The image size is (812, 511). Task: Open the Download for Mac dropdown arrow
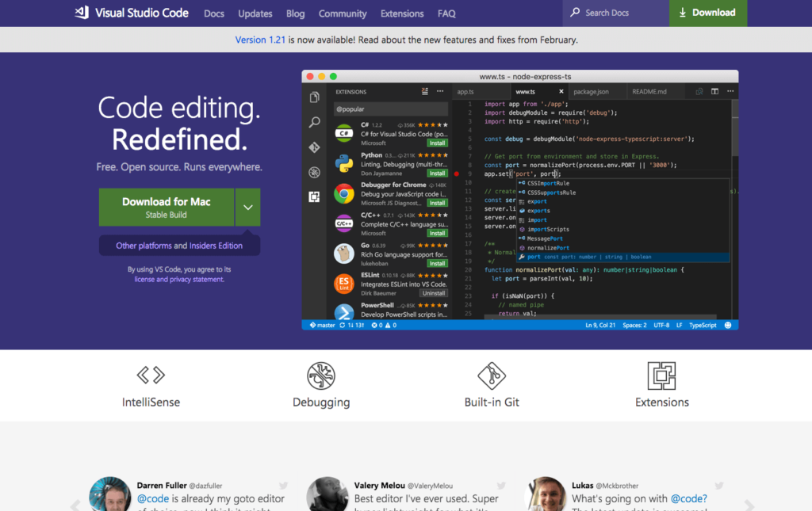tap(248, 207)
